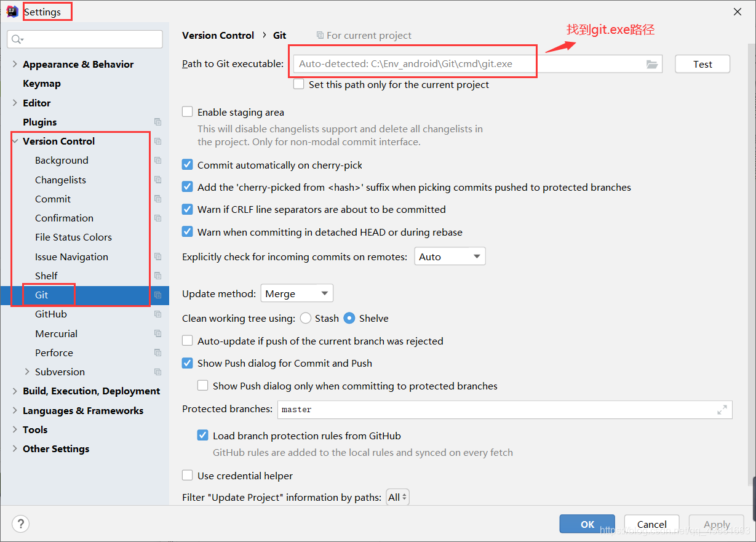This screenshot has height=542, width=756.
Task: Enable staging area checkbox
Action: [188, 112]
